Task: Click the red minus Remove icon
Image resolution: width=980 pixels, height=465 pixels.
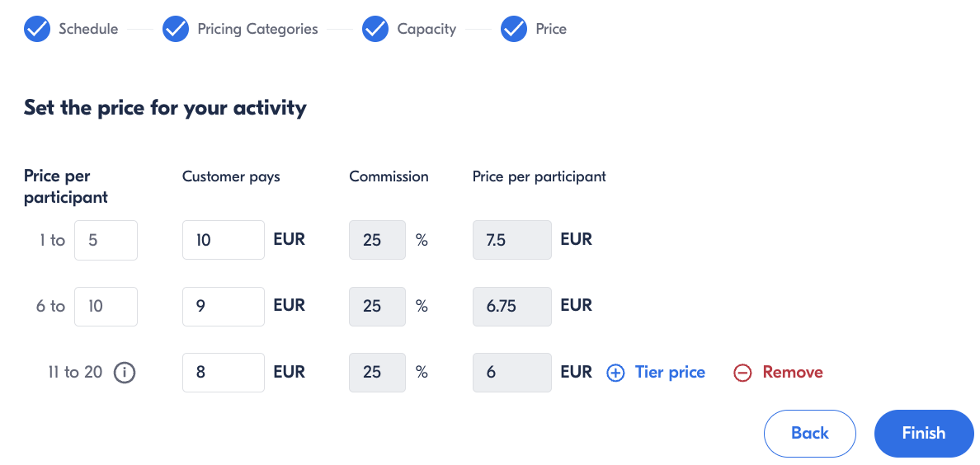Action: (742, 373)
